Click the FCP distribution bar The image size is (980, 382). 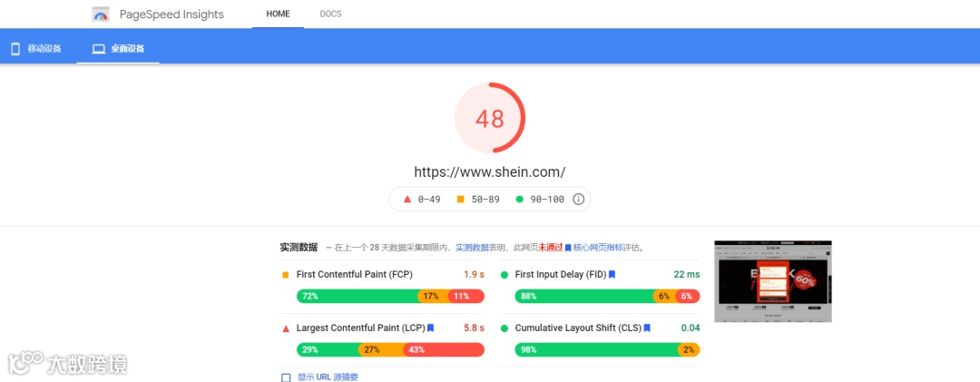[x=390, y=297]
